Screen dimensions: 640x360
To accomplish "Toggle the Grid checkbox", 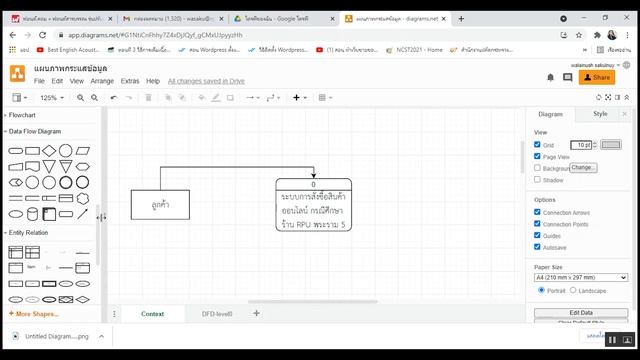I will tap(537, 144).
